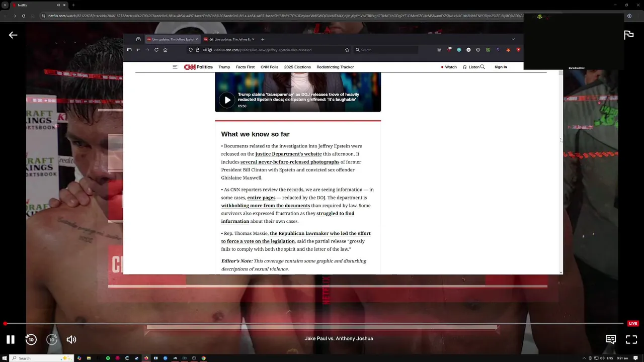Click the red YouTube-style extension icon in Firefox
Viewport: 644px width, 362px height.
click(518, 50)
